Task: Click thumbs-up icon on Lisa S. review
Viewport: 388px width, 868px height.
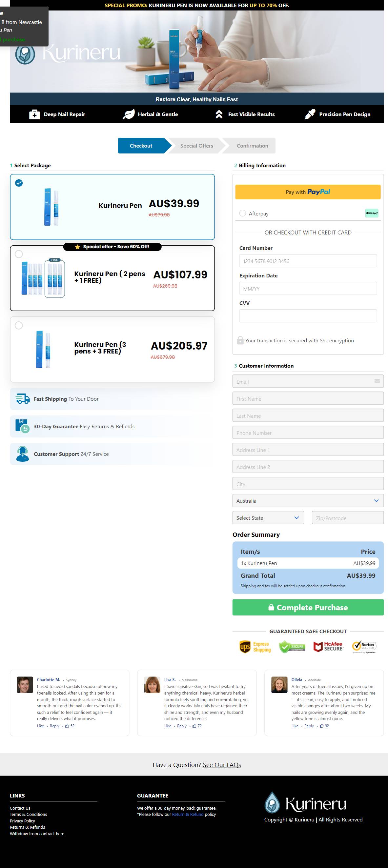Action: click(194, 726)
